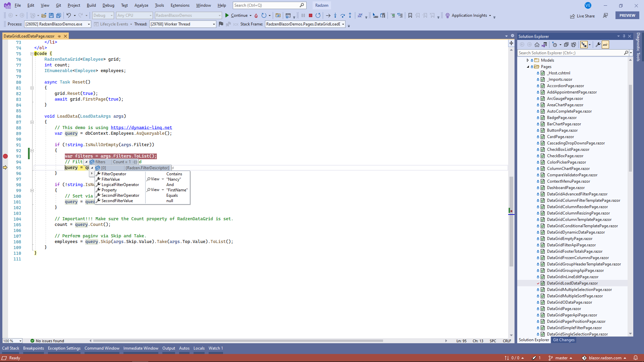Click the Collapse All icon in Solution Explorer
The height and width of the screenshot is (362, 644).
coord(566,45)
